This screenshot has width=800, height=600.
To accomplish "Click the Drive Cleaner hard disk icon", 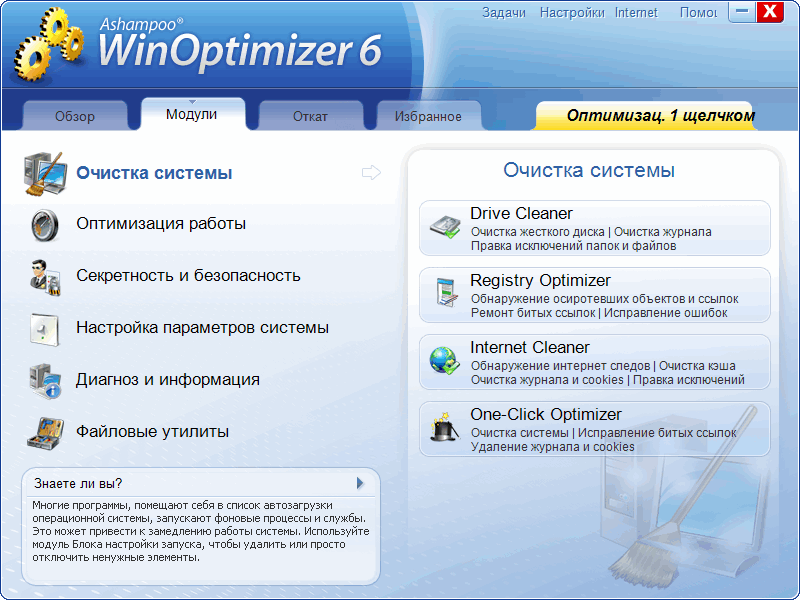I will point(445,227).
